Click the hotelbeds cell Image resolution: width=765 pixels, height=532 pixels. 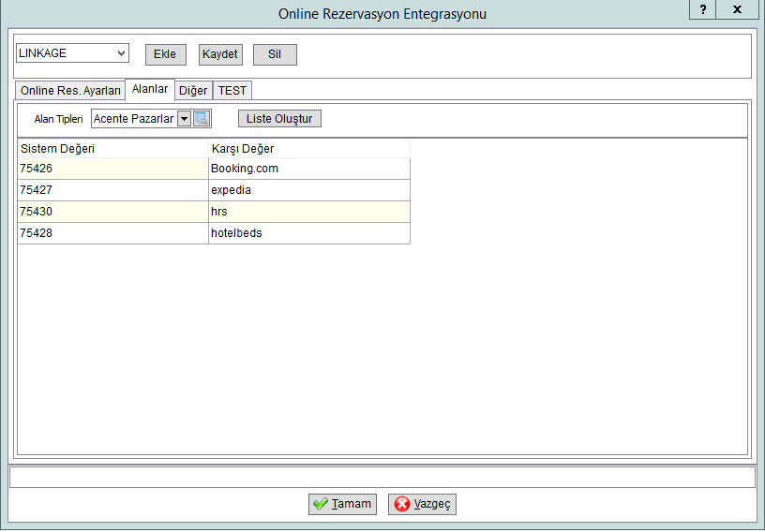point(309,233)
